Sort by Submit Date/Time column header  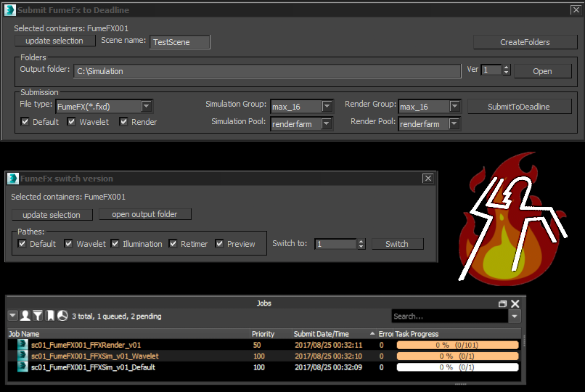coord(335,334)
